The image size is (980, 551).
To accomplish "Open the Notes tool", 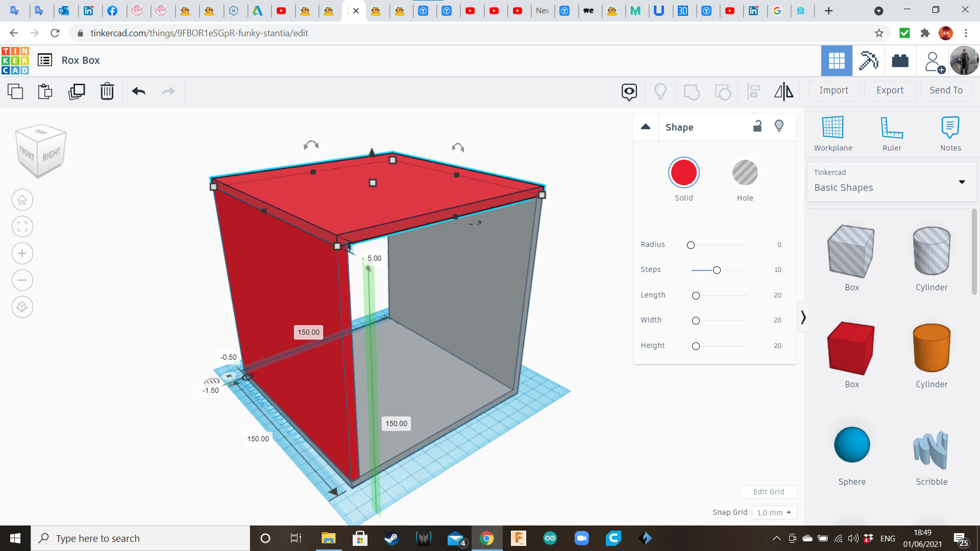I will [x=950, y=133].
